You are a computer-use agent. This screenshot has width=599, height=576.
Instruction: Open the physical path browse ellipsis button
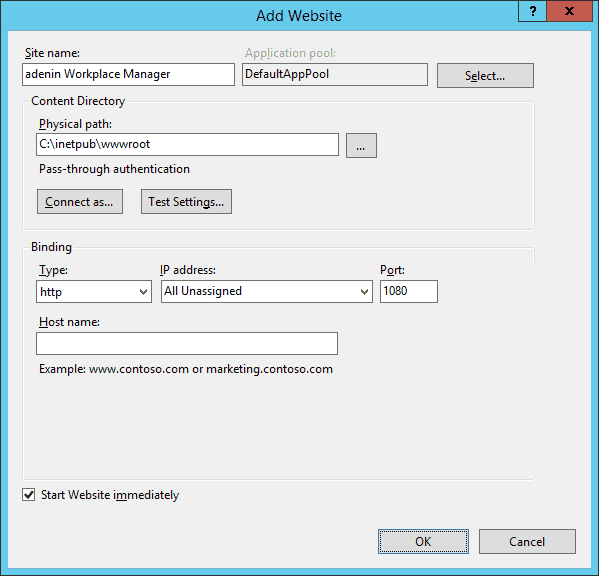point(361,145)
